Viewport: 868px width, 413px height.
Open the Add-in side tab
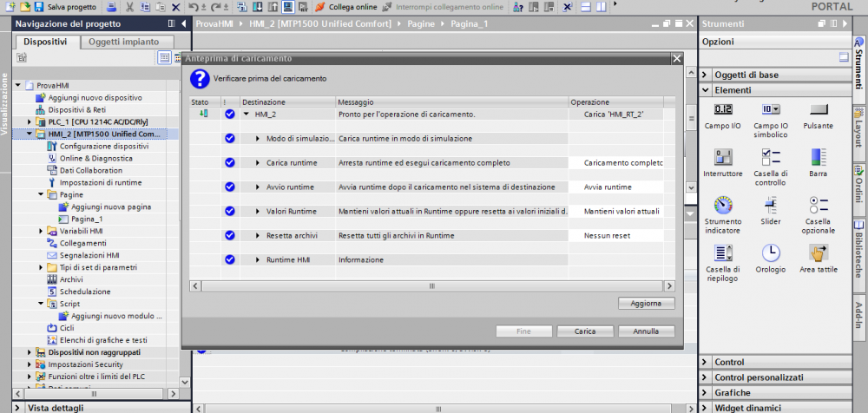[x=859, y=316]
